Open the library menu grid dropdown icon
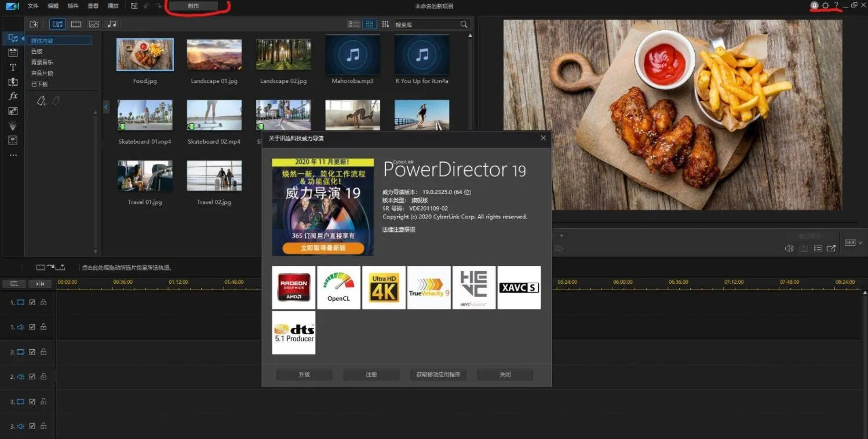 [x=385, y=24]
